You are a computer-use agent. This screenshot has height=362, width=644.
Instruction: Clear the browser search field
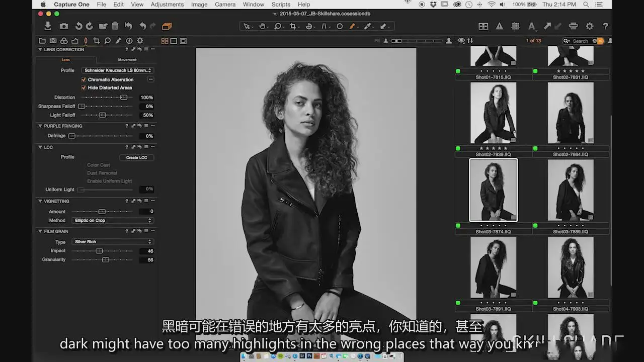point(594,41)
